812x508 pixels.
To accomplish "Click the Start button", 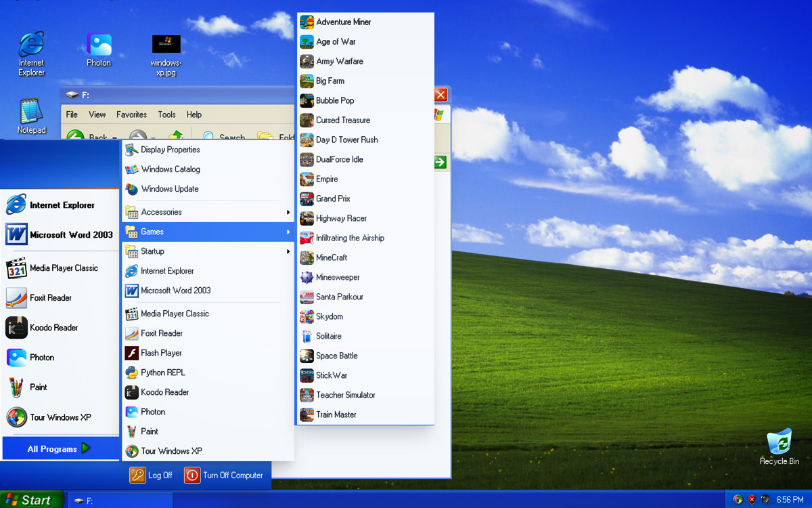I will (x=32, y=500).
